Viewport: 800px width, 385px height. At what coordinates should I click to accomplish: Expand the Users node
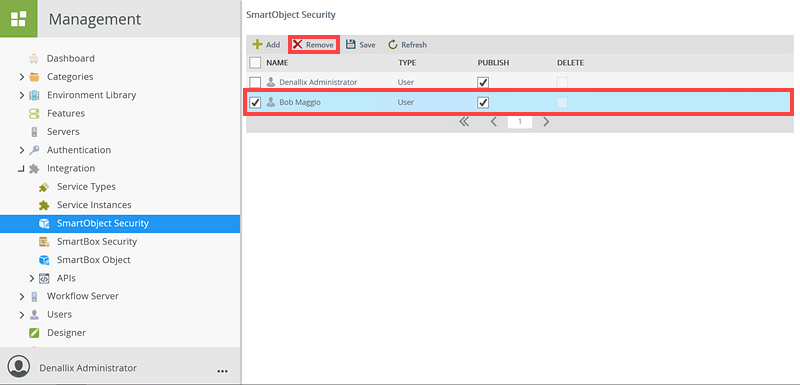tap(21, 315)
